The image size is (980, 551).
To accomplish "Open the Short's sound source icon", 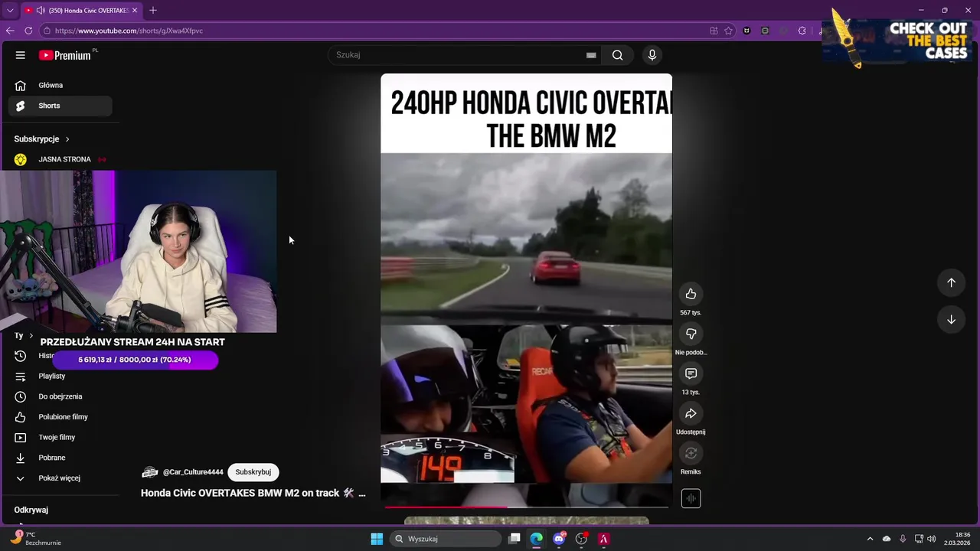I will (691, 498).
